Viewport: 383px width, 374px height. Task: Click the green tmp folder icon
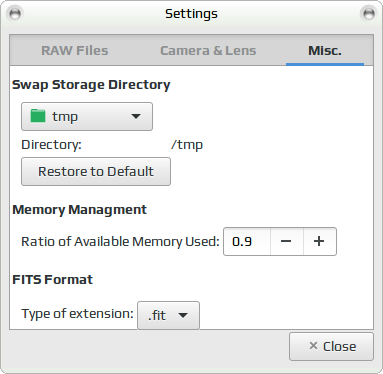point(38,116)
